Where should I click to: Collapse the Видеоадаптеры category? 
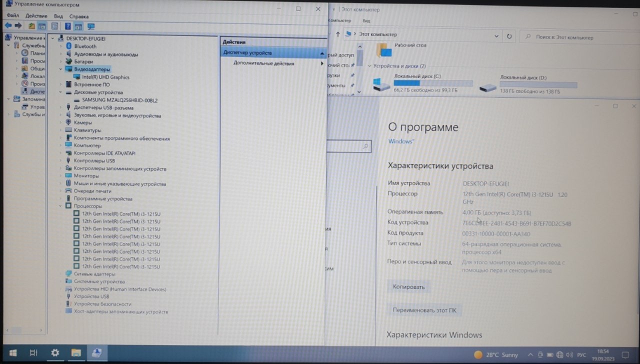(61, 69)
